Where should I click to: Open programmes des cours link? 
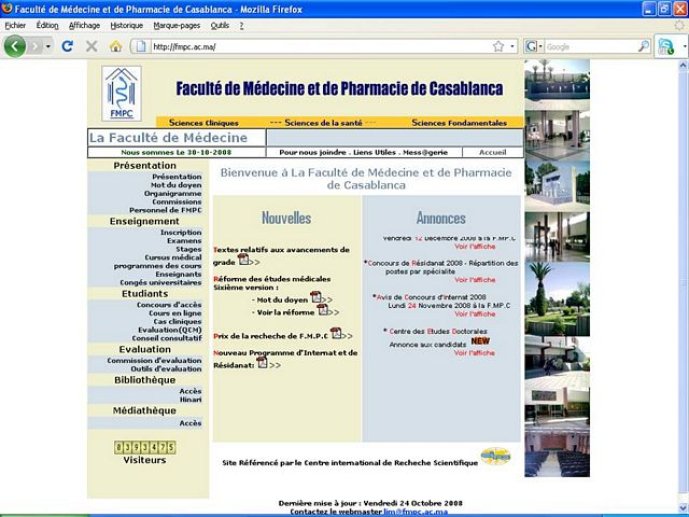157,265
